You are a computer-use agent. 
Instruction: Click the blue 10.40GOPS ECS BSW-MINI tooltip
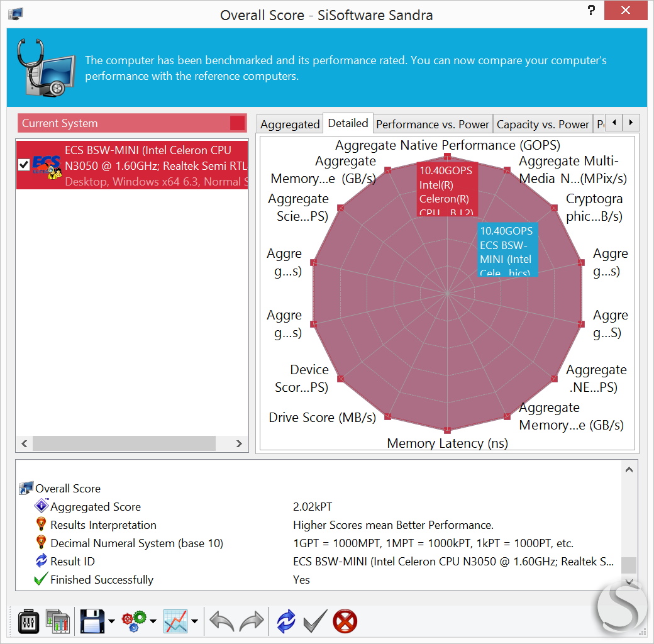[507, 250]
